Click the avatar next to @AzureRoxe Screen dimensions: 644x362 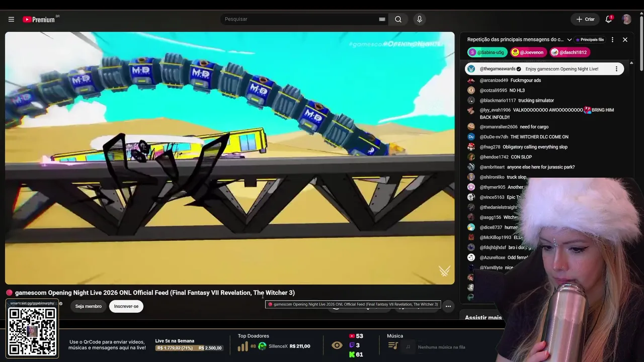[x=471, y=257]
